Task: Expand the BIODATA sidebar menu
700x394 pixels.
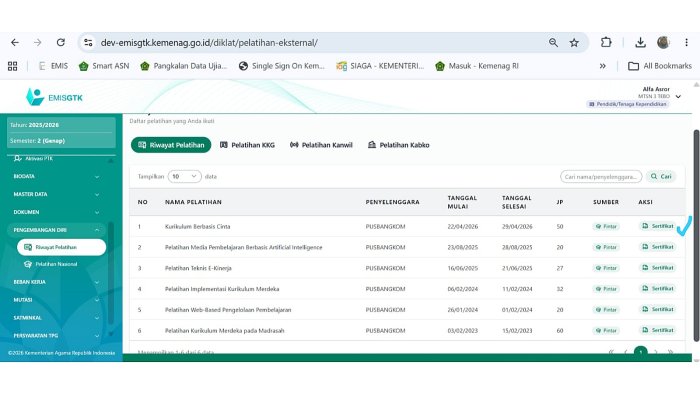Action: pos(56,176)
